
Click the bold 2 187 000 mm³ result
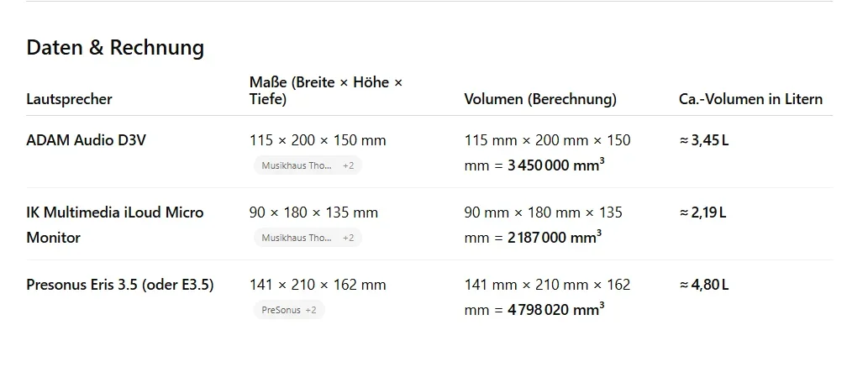point(554,238)
